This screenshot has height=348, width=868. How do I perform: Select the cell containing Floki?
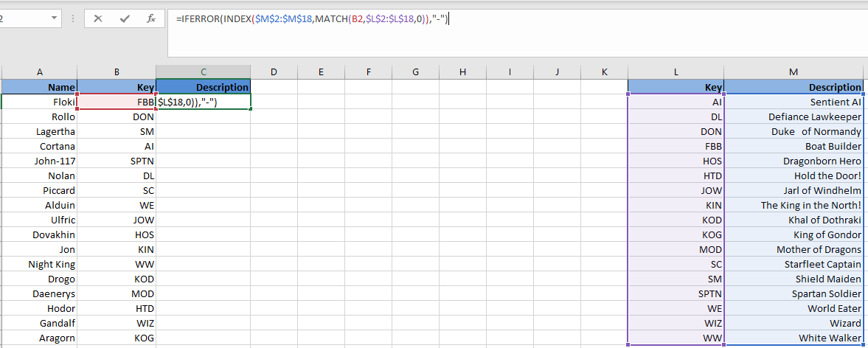tap(40, 102)
